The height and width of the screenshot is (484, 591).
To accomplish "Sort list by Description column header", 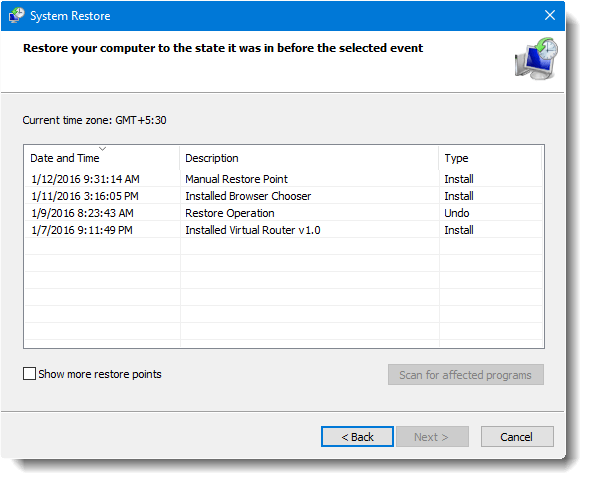I will pyautogui.click(x=309, y=158).
